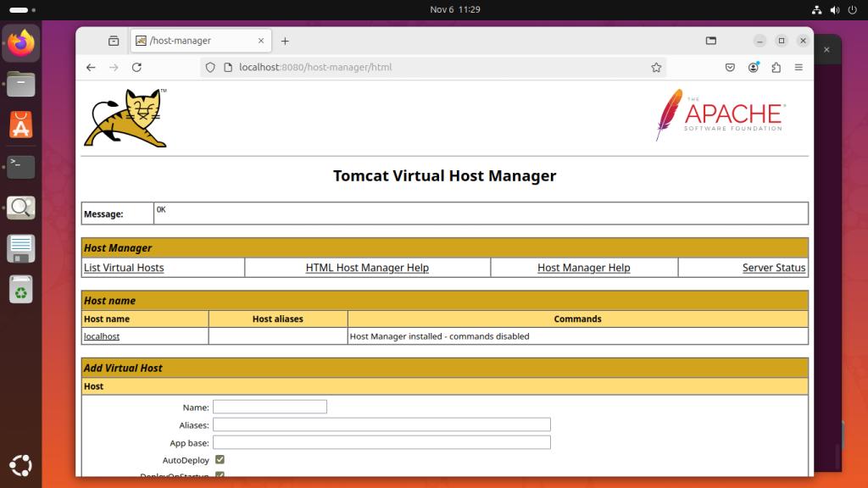Open the Firefox hamburger menu
The image size is (868, 488).
(798, 67)
